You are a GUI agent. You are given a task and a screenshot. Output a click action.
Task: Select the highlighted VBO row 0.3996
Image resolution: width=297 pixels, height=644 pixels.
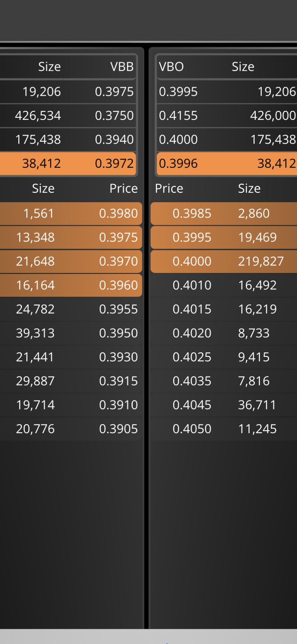[x=227, y=164]
